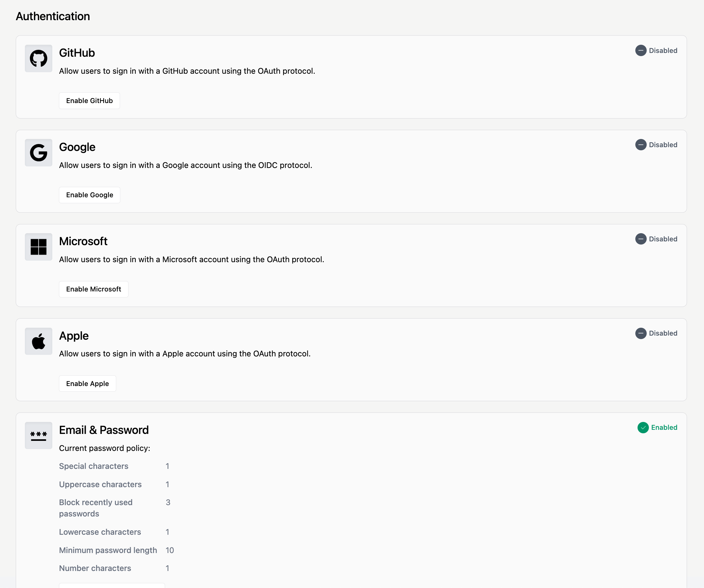
Task: Click the minus icon on Microsoft's Disabled badge
Action: point(641,239)
